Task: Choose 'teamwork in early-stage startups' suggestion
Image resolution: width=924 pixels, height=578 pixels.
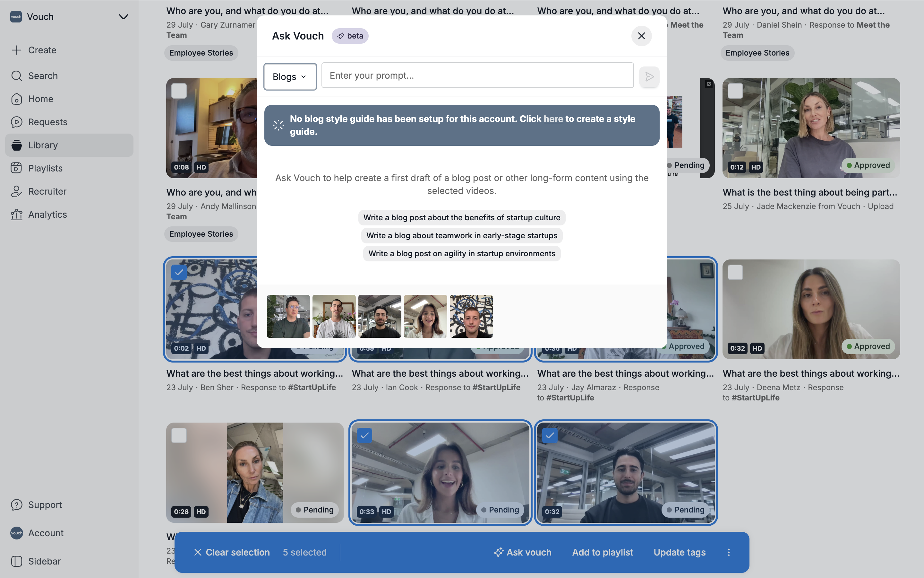Action: (x=462, y=235)
